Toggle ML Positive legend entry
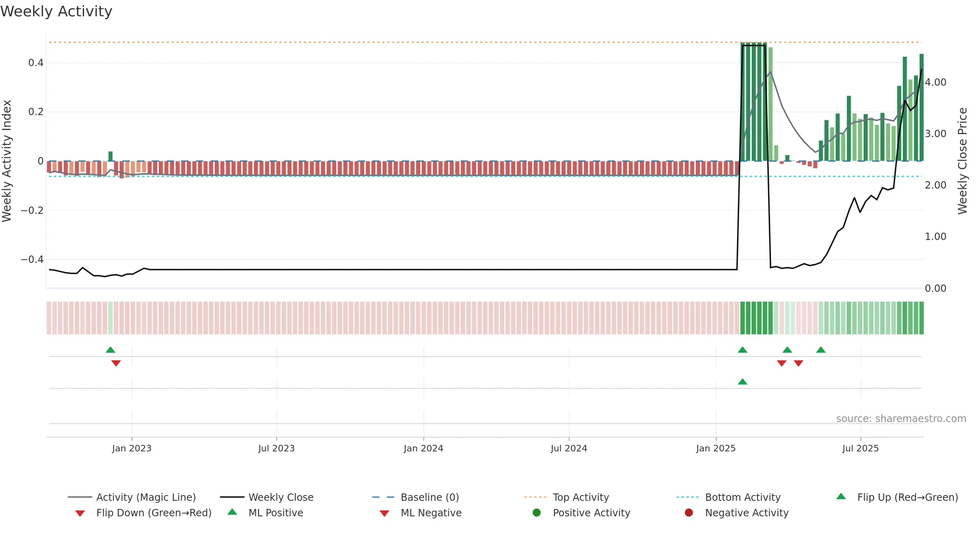 pyautogui.click(x=265, y=513)
